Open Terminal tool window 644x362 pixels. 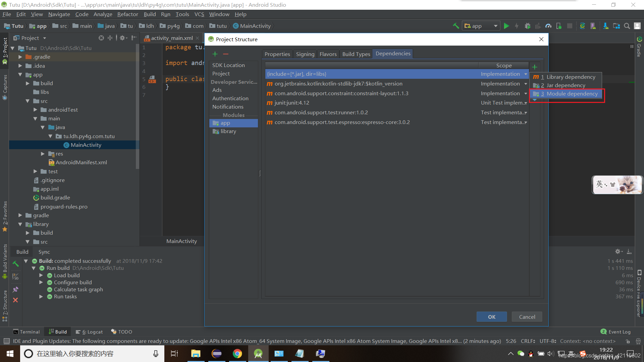[x=26, y=331]
